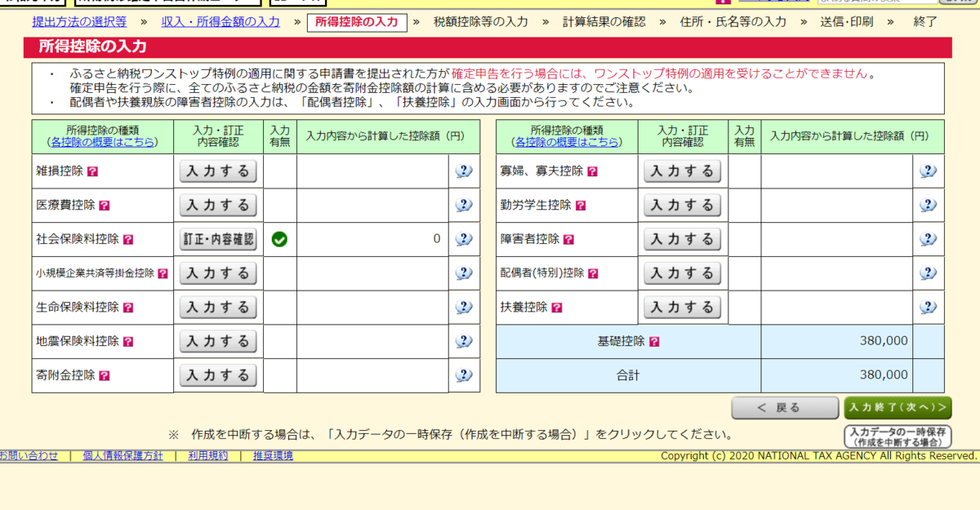Screen dimensions: 980x510
Task: Click the red help icon beside 寄附金控除
Action: click(105, 375)
